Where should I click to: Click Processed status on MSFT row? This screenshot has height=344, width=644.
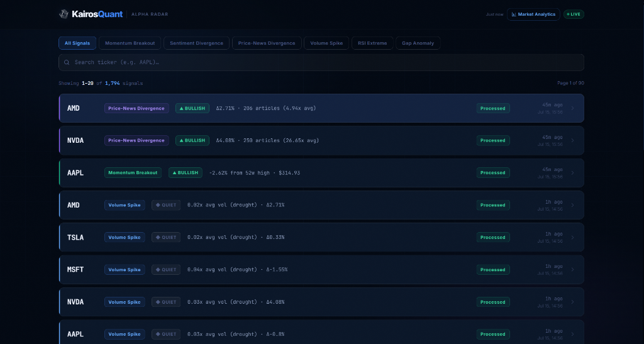[493, 270]
